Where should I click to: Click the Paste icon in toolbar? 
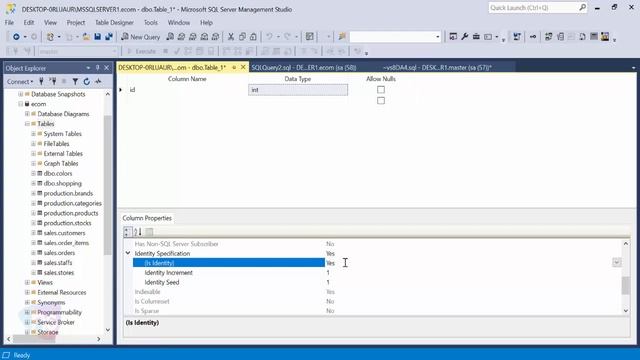[253, 37]
